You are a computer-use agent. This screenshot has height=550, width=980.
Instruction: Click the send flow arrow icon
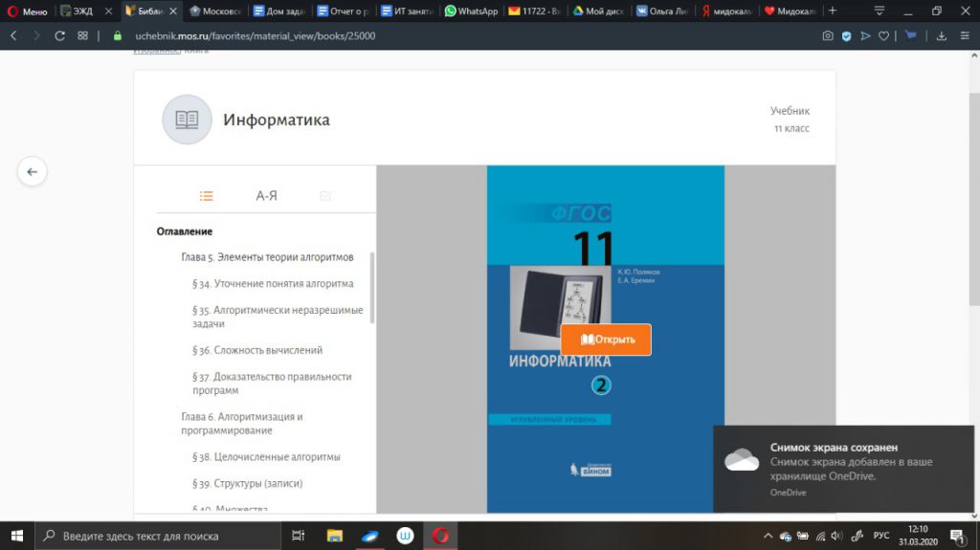click(865, 36)
